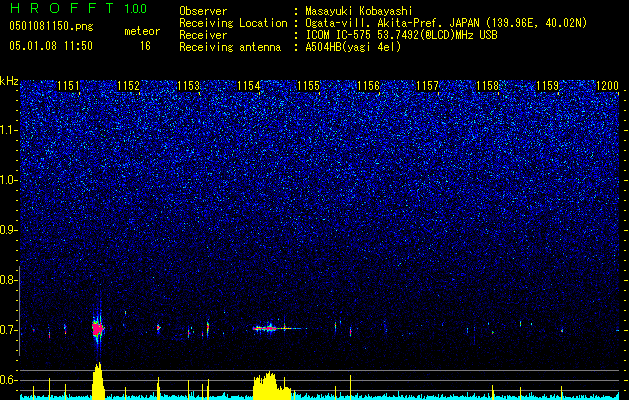Click the 'Receiving Location' label
The image size is (629, 400).
click(x=233, y=23)
